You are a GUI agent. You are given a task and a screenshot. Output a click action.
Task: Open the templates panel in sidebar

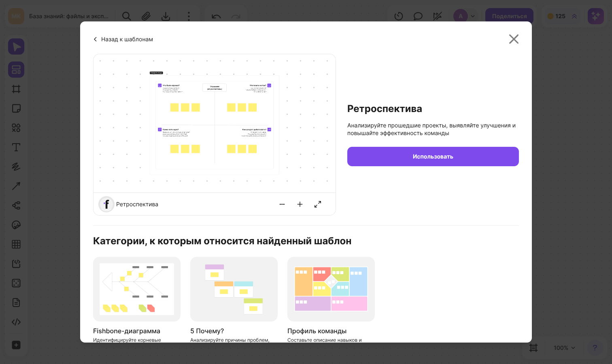pyautogui.click(x=16, y=70)
